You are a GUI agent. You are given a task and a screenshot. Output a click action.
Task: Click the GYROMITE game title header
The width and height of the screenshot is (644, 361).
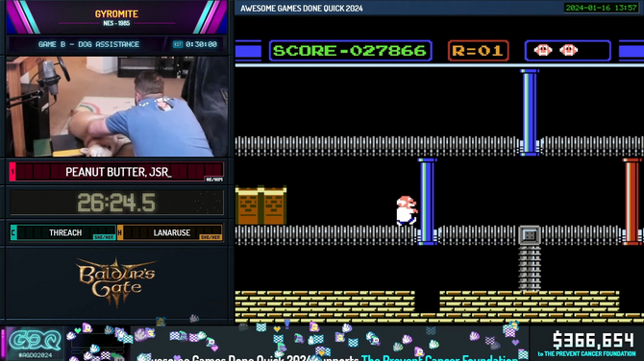click(116, 14)
